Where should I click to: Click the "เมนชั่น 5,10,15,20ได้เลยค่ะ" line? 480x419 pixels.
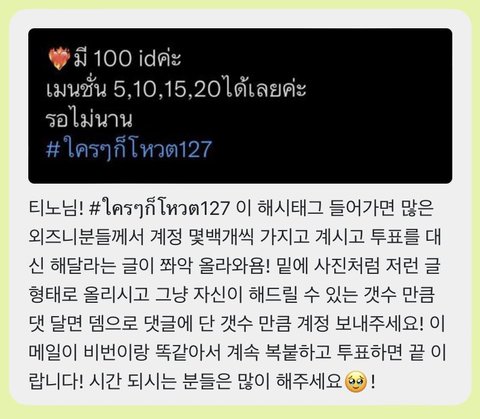coord(176,88)
